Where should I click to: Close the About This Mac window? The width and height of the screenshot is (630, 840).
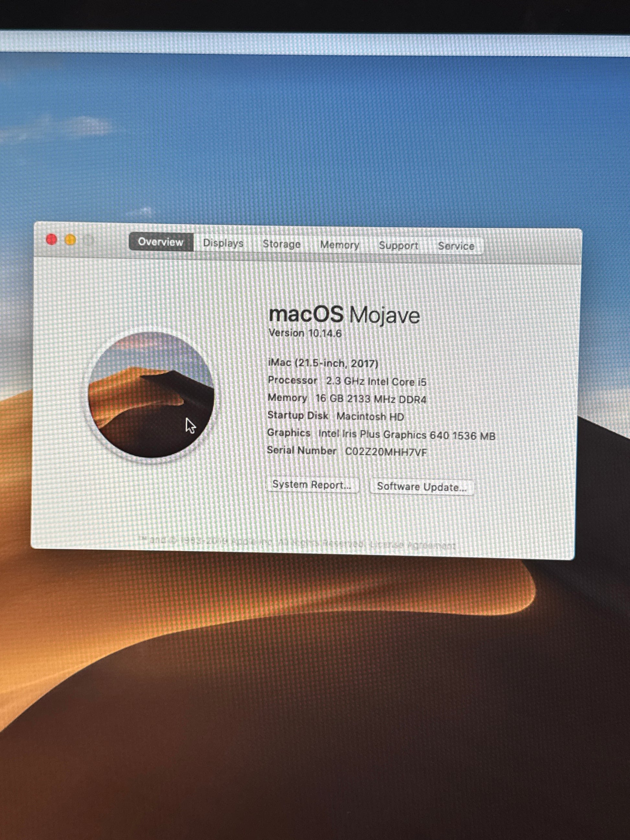tap(52, 240)
